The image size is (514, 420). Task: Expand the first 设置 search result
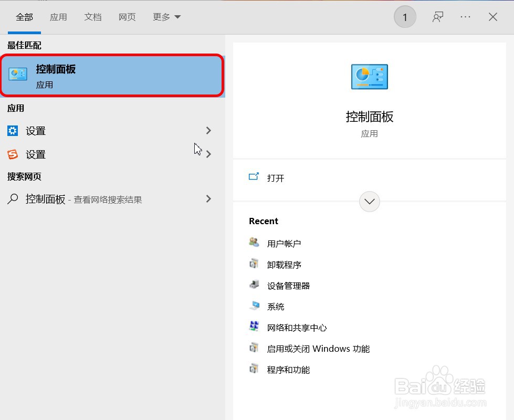pyautogui.click(x=208, y=131)
